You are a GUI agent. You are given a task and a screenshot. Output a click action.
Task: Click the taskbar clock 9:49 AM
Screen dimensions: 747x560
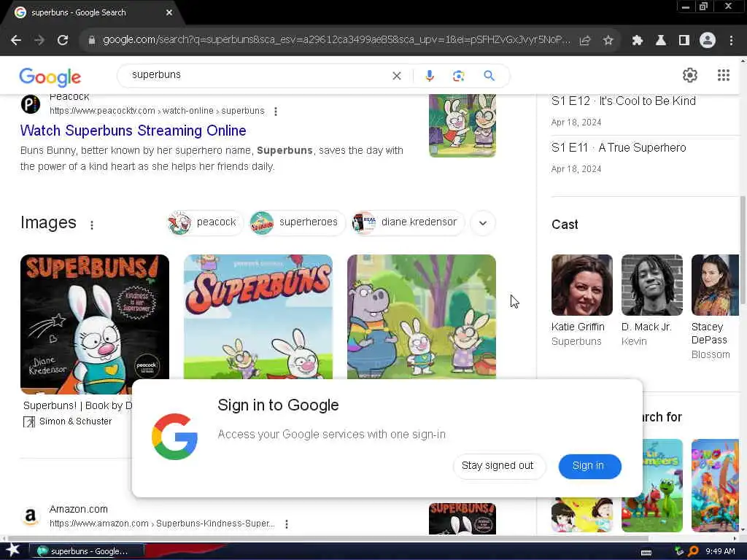720,551
